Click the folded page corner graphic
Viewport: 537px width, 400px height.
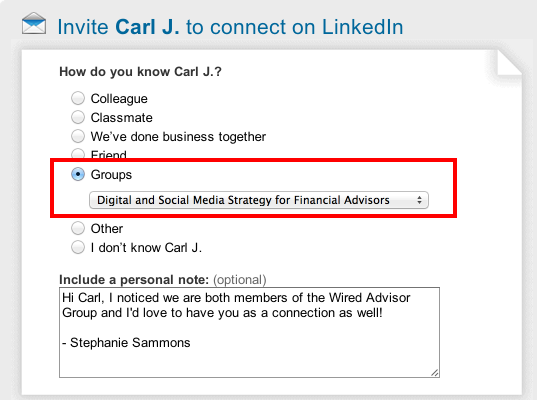pyautogui.click(x=509, y=63)
